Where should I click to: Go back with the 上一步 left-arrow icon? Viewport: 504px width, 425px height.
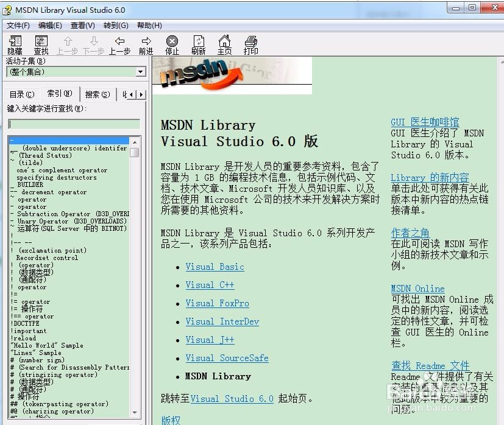120,45
